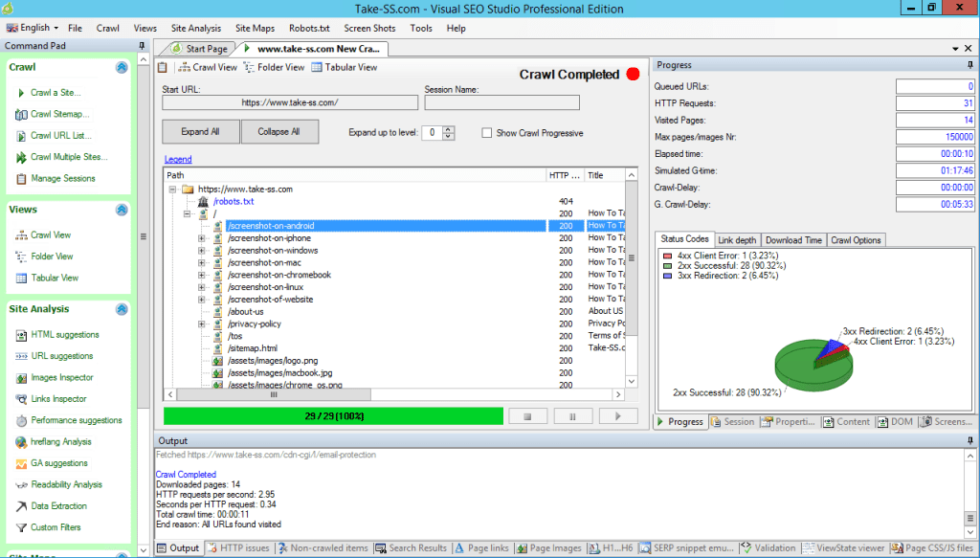Pin the Progress panel
980x558 pixels.
(x=969, y=65)
